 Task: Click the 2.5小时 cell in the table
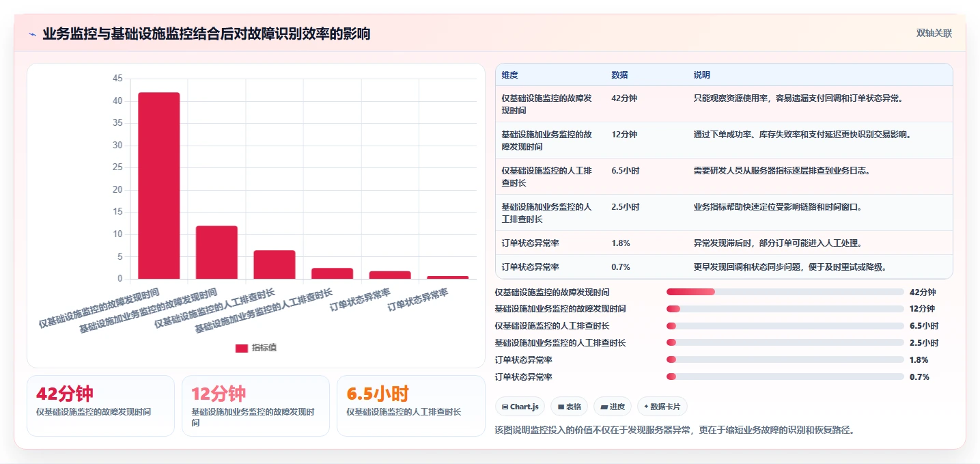625,207
